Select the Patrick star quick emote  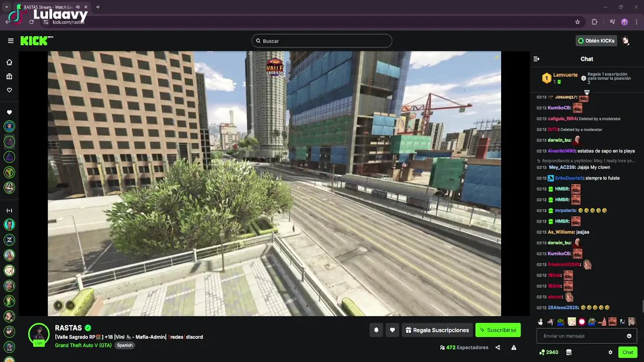[x=602, y=322]
